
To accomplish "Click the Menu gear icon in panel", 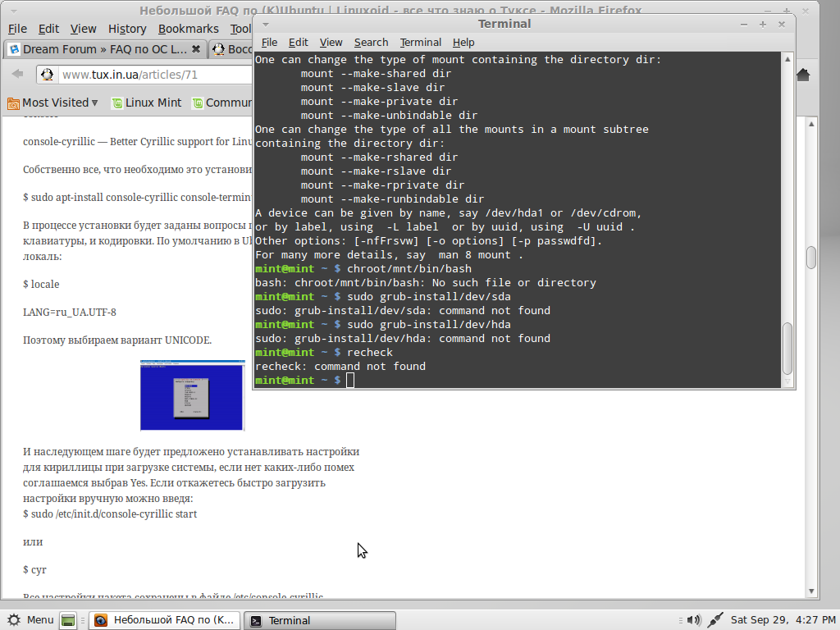I will click(15, 620).
